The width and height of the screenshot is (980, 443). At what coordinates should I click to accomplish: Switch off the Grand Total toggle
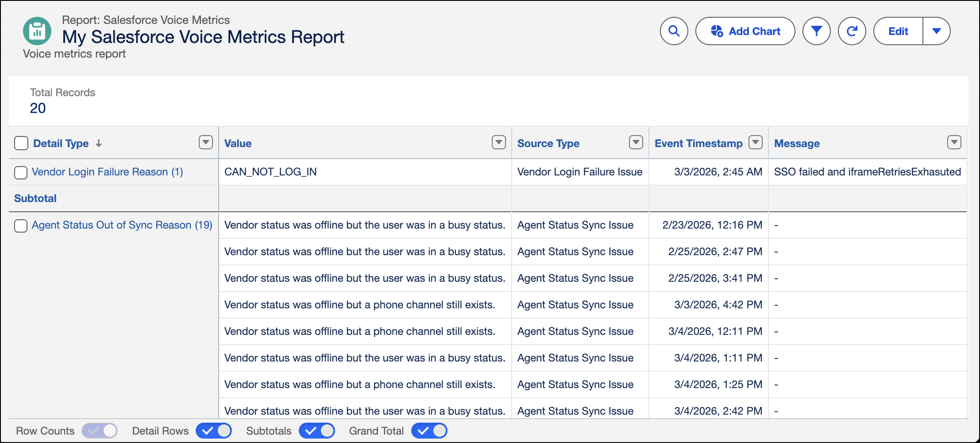[429, 431]
